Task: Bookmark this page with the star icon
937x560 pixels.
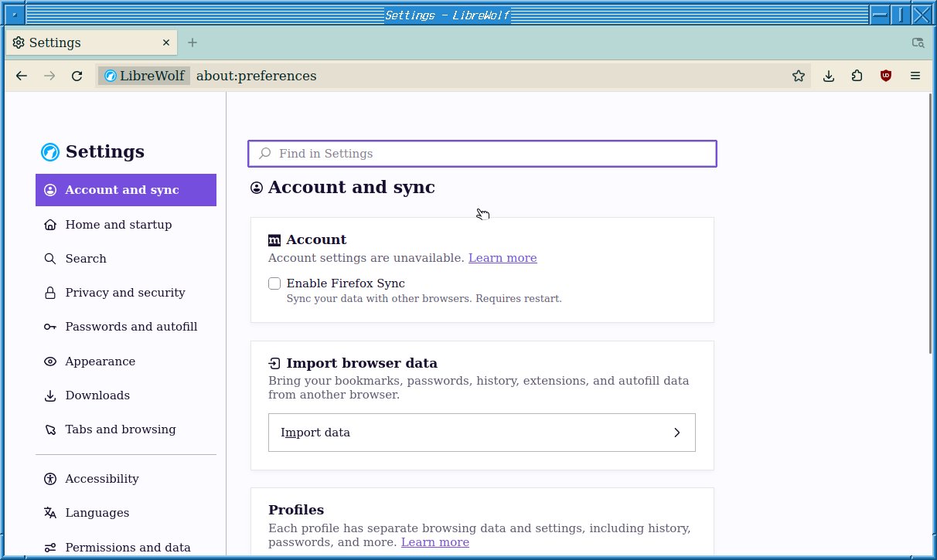Action: coord(799,76)
